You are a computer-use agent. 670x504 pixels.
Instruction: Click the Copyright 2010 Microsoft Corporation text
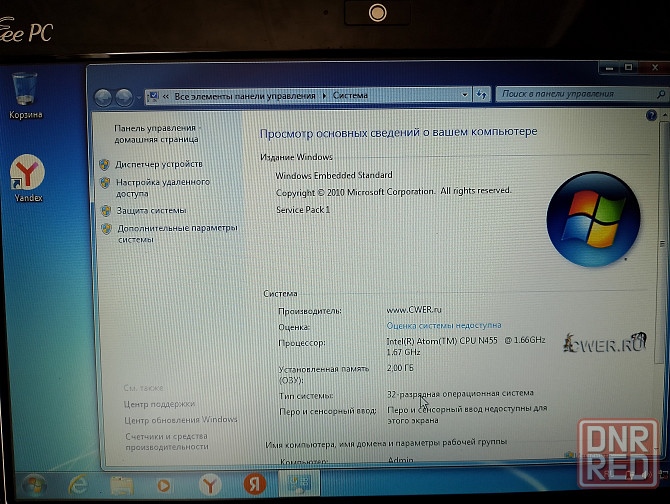(x=393, y=191)
